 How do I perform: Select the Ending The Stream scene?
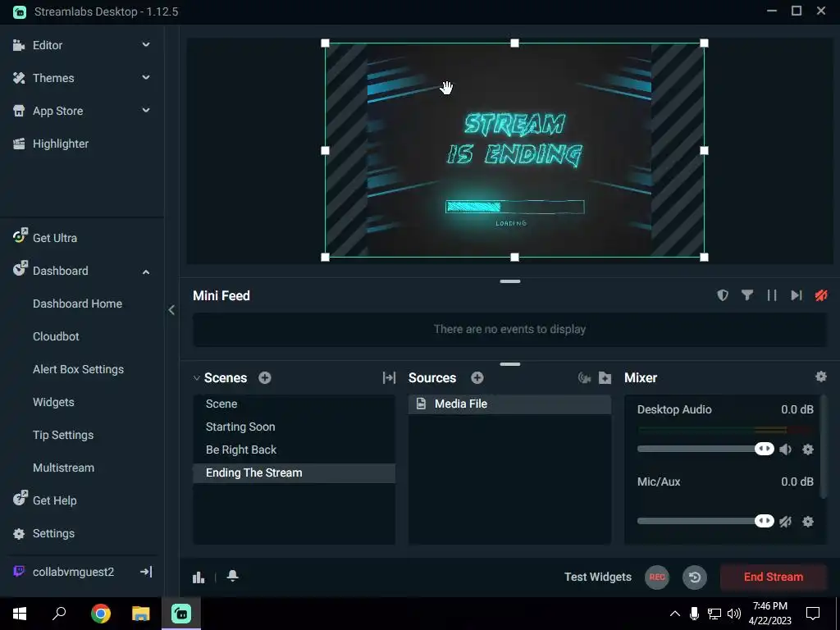[x=294, y=473]
